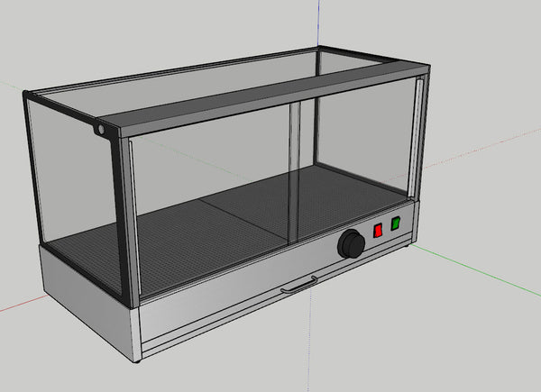Click the green rocker switch on panel
Viewport: 541px width, 392px height.
pos(396,223)
